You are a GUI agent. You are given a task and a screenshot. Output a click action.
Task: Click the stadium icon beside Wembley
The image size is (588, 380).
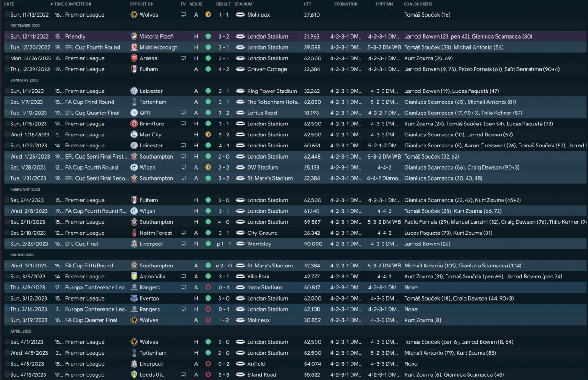240,244
